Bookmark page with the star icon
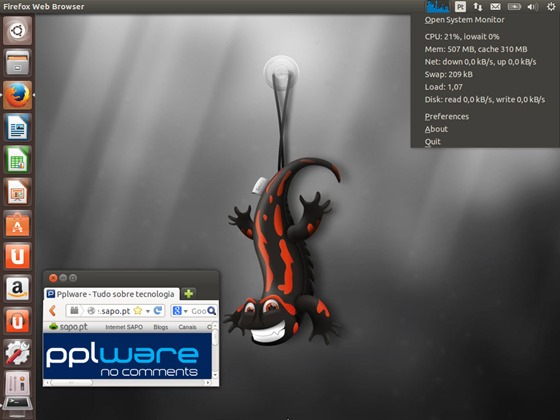Viewport: 560px width, 420px height. pos(138,311)
